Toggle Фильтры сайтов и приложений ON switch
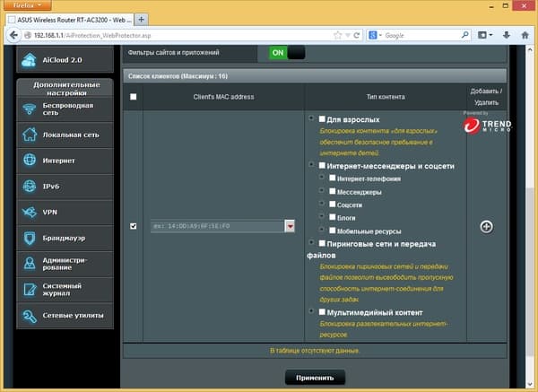 [287, 53]
